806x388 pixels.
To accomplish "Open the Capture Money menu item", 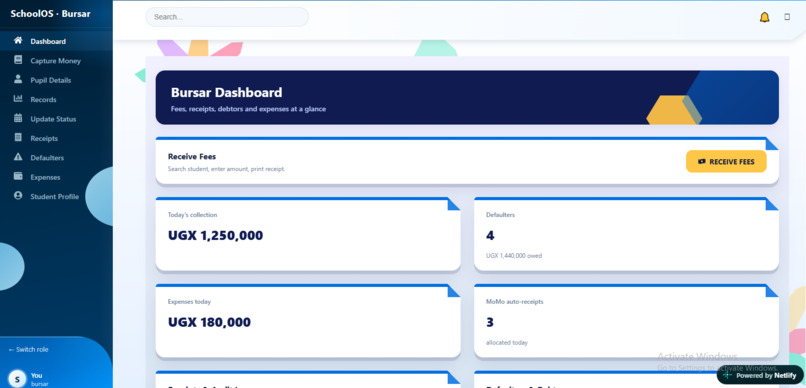I will coord(56,61).
